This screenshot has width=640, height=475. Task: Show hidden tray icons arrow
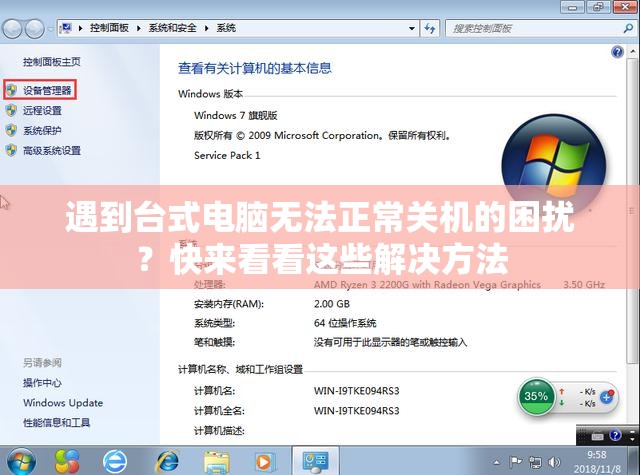coord(496,462)
